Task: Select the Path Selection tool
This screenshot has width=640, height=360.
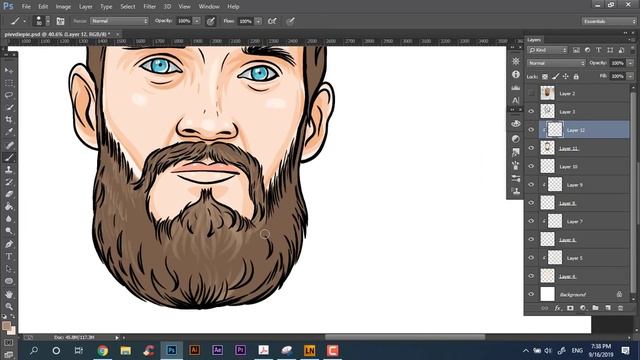Action: (x=9, y=269)
